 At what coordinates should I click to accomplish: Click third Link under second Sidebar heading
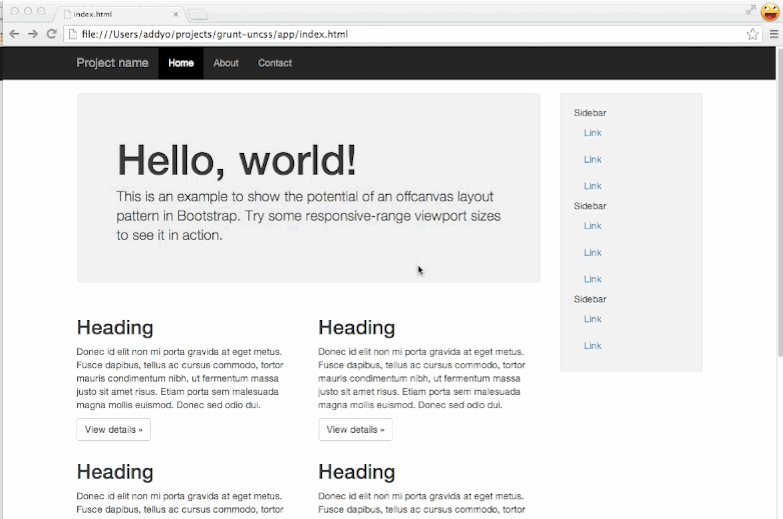[x=593, y=279]
